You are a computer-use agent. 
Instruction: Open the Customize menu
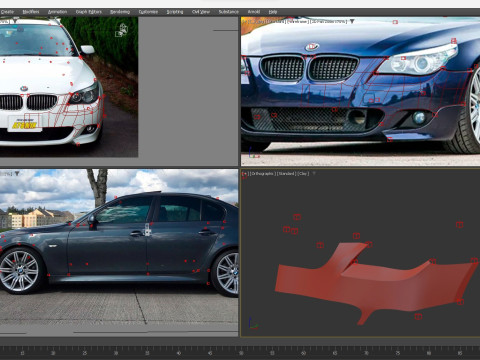coord(148,12)
